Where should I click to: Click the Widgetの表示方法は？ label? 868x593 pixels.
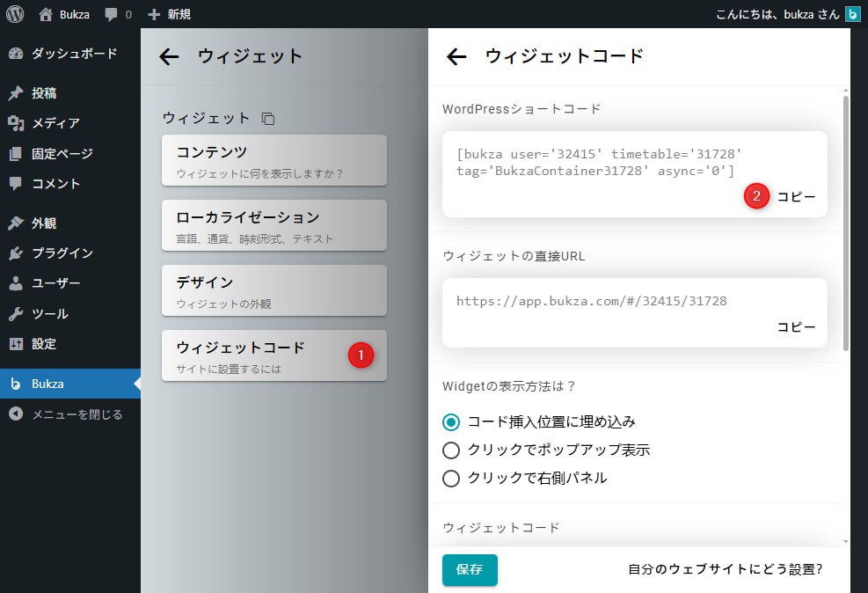509,386
